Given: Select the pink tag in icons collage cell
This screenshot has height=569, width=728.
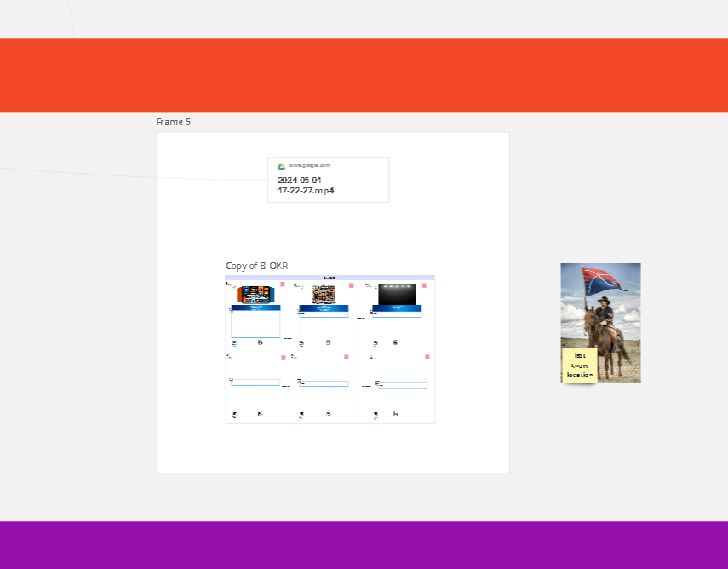Looking at the screenshot, I should pyautogui.click(x=352, y=285).
